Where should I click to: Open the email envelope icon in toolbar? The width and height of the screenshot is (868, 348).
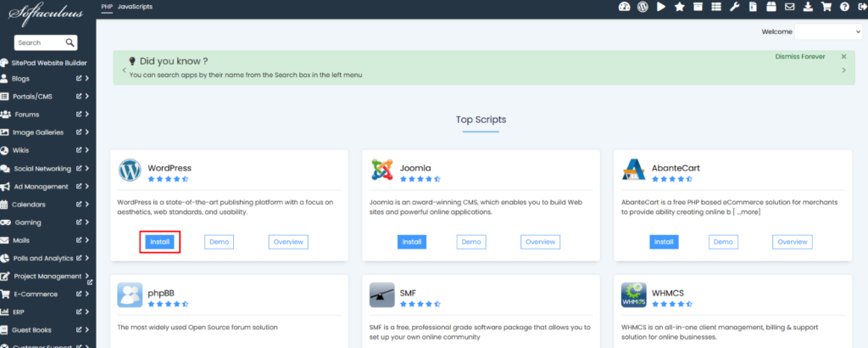(789, 7)
